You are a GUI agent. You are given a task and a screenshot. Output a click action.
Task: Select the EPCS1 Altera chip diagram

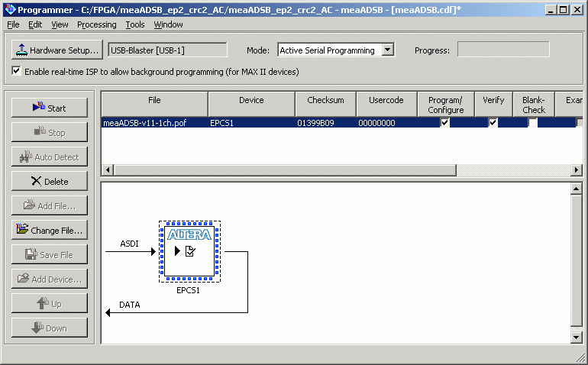[189, 251]
